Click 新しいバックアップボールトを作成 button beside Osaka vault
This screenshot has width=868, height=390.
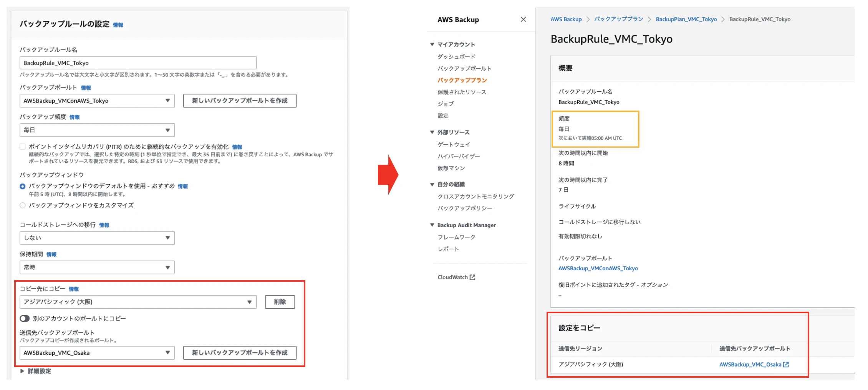240,353
